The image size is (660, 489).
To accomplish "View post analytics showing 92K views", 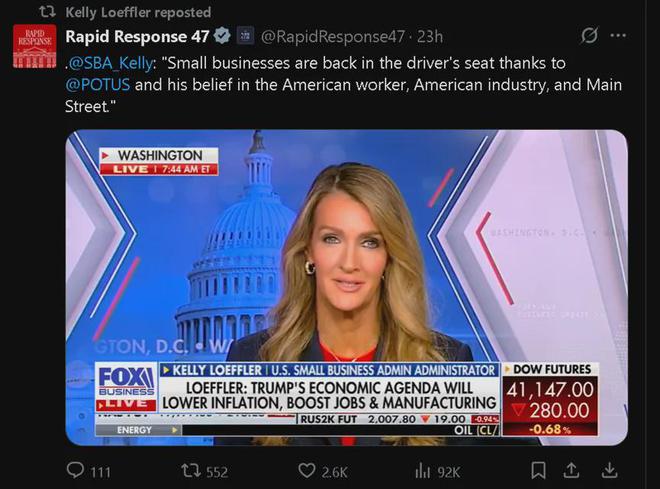I will [x=424, y=470].
